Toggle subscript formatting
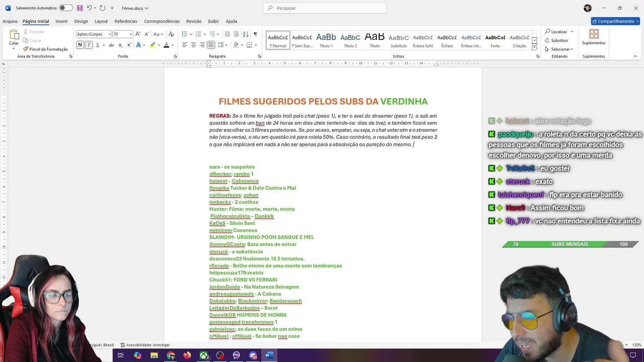 (120, 45)
